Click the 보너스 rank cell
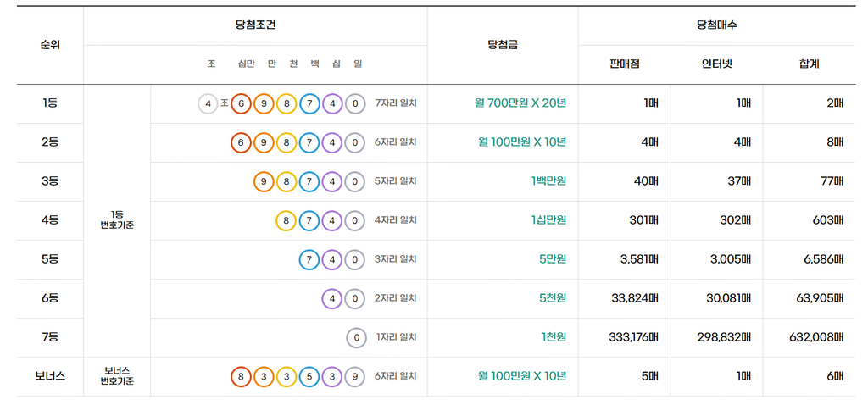Image resolution: width=868 pixels, height=405 pixels. tap(50, 377)
